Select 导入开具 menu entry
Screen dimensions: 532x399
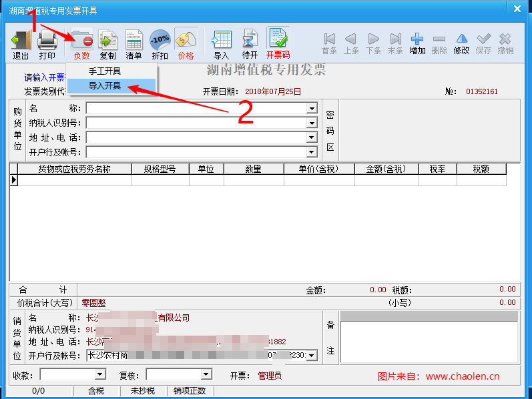point(105,85)
